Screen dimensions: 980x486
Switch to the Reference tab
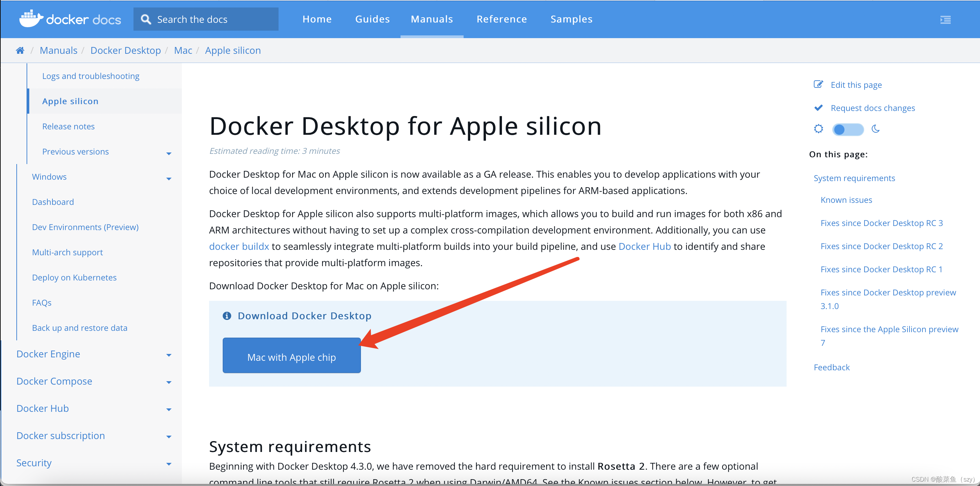(x=502, y=19)
